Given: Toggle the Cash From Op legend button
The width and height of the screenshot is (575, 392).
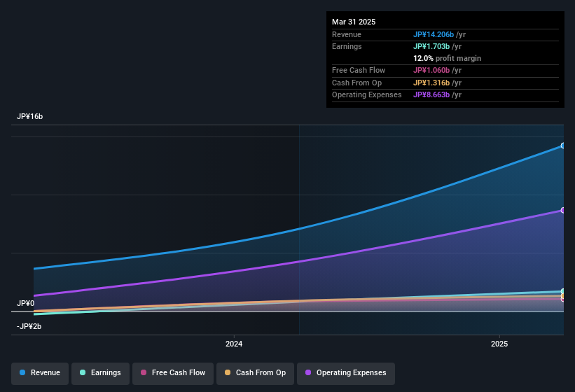Looking at the screenshot, I should [x=255, y=373].
